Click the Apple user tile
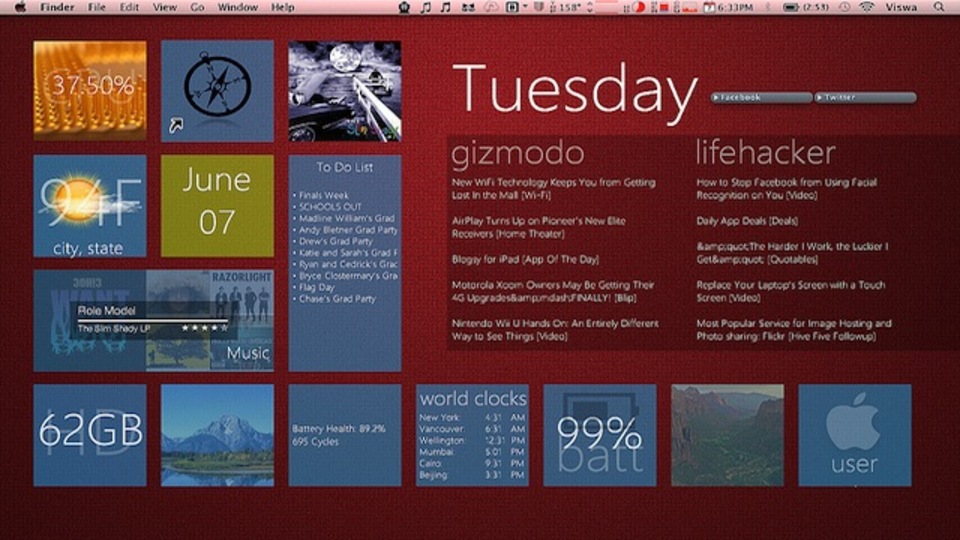This screenshot has width=960, height=540. tap(855, 435)
